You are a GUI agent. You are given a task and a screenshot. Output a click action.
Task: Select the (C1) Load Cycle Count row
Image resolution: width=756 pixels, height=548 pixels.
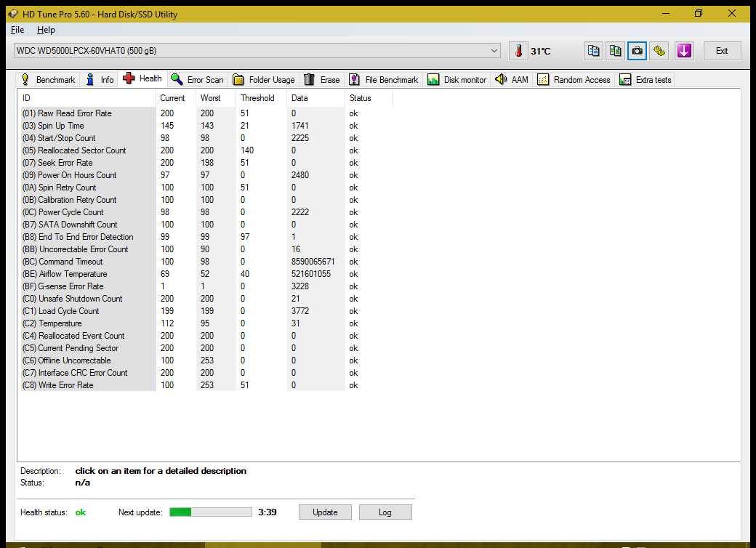pos(206,311)
